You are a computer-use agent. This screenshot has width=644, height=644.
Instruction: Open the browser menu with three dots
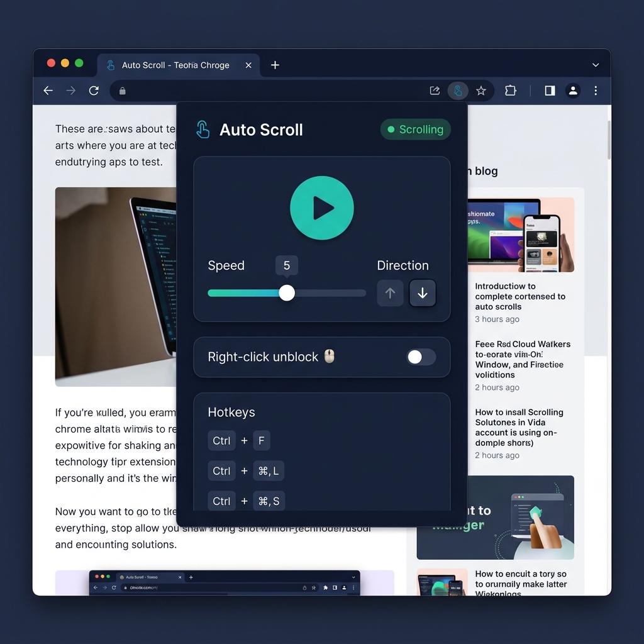(596, 91)
